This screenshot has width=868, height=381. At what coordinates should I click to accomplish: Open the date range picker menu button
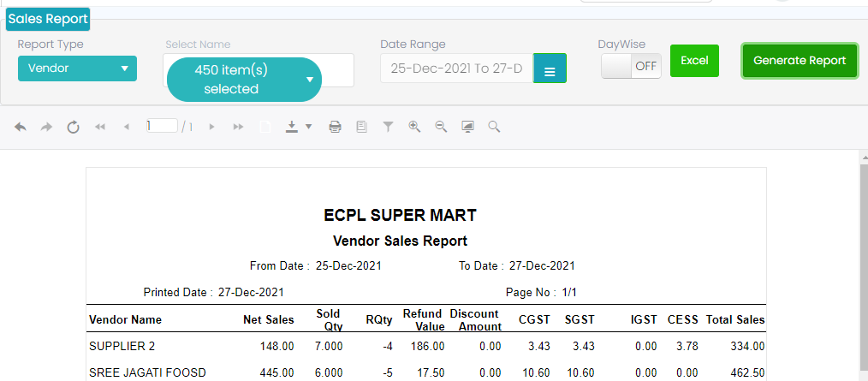(x=550, y=69)
